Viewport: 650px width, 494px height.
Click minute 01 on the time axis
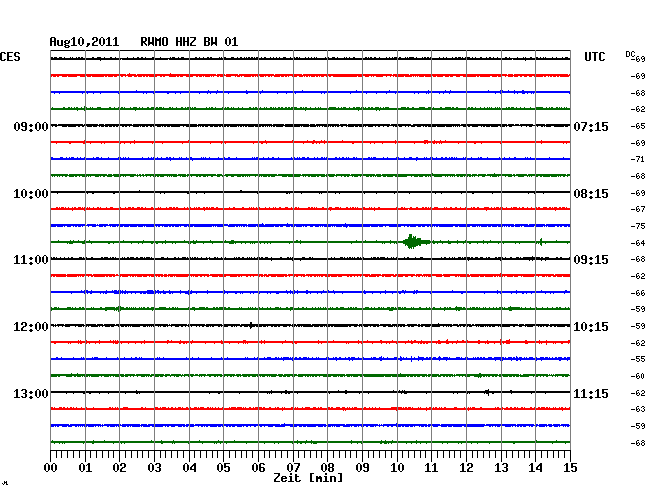(85, 468)
